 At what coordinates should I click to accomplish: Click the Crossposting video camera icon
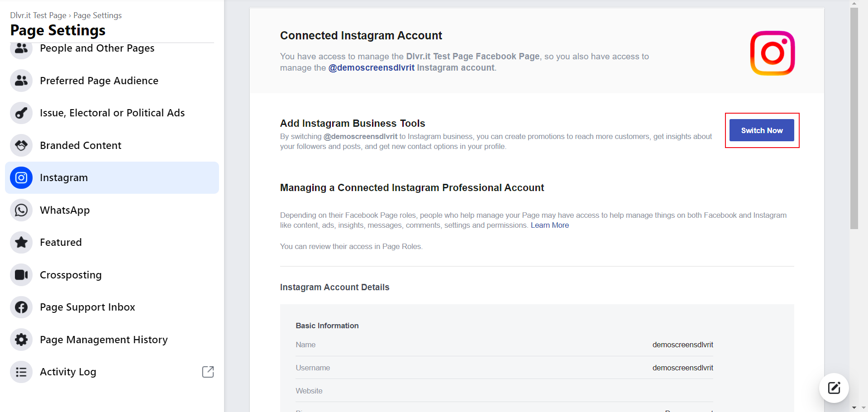coord(21,275)
